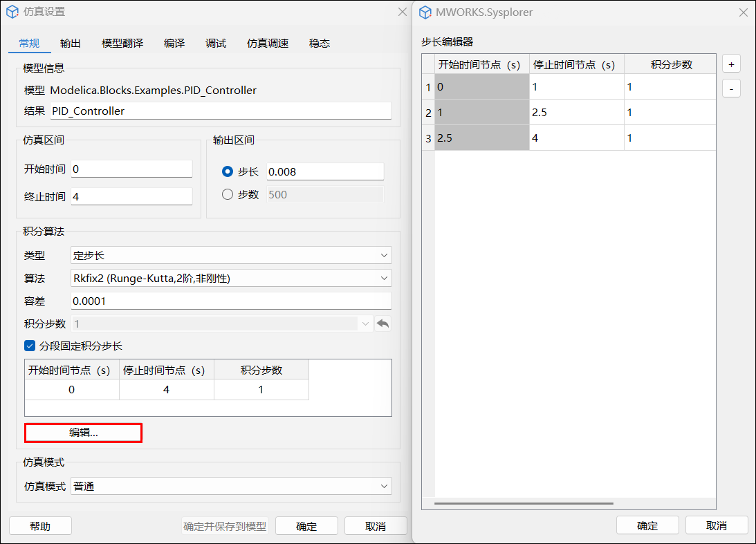Open the 仿真模式 dropdown showing 普通
Viewport: 756px width, 544px height.
click(x=231, y=486)
